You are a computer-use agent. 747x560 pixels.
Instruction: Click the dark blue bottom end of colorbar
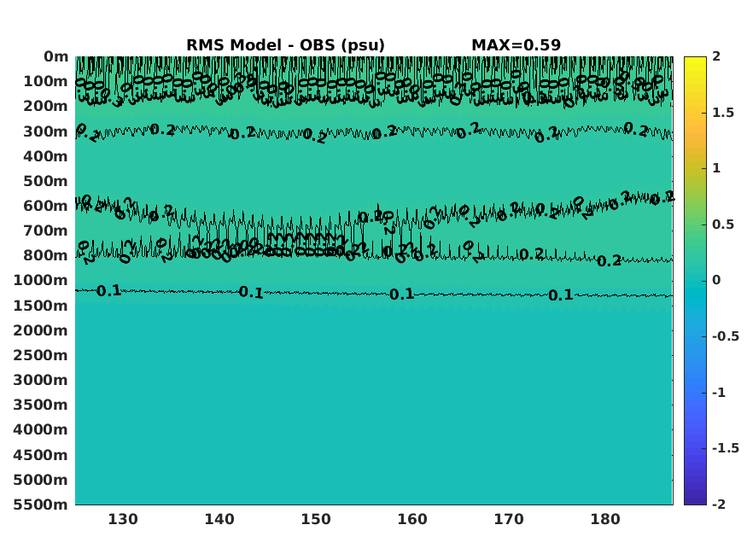pyautogui.click(x=695, y=501)
